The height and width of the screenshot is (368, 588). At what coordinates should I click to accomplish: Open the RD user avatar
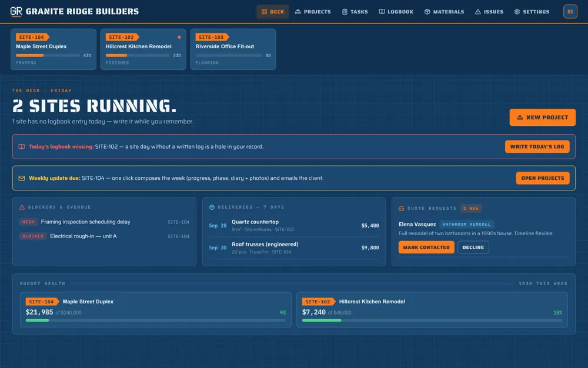click(x=570, y=12)
